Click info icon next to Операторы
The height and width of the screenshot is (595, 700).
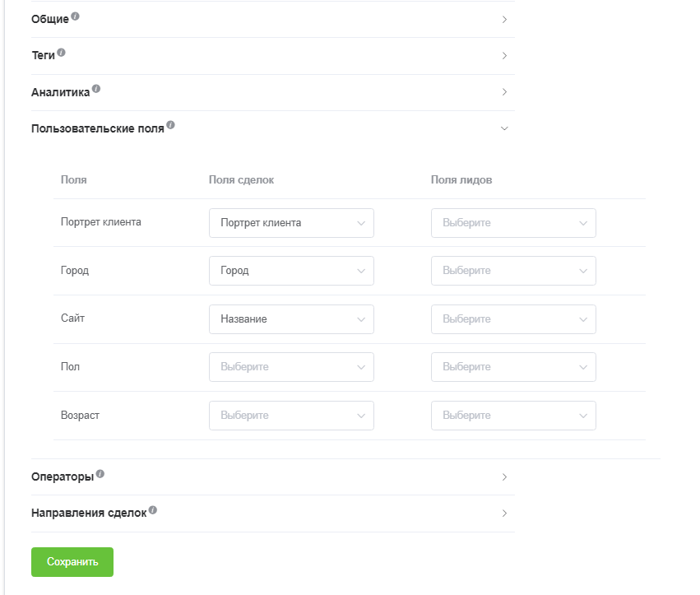pos(100,474)
